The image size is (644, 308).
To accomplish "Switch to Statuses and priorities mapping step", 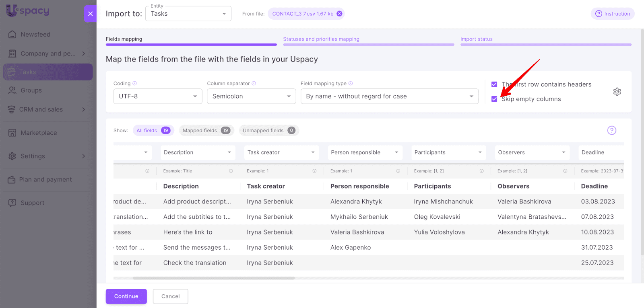I will [x=321, y=39].
